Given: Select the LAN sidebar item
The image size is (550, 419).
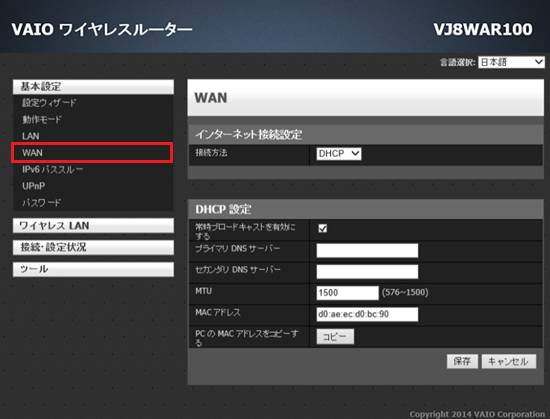Looking at the screenshot, I should pyautogui.click(x=31, y=136).
